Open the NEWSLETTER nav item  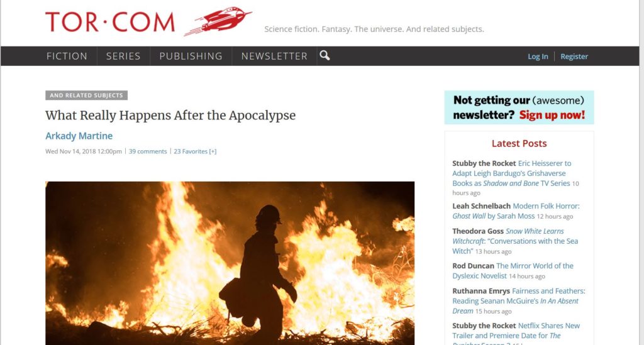click(274, 56)
